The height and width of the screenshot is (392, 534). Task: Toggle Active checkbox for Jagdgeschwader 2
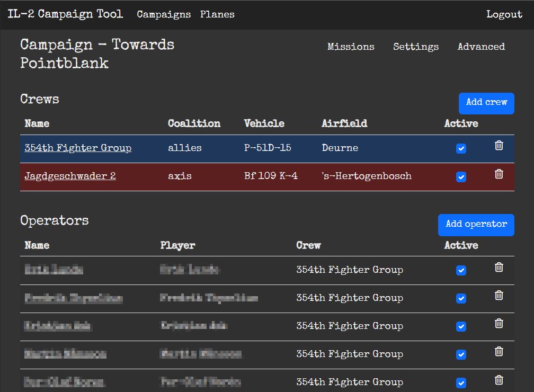click(x=461, y=177)
